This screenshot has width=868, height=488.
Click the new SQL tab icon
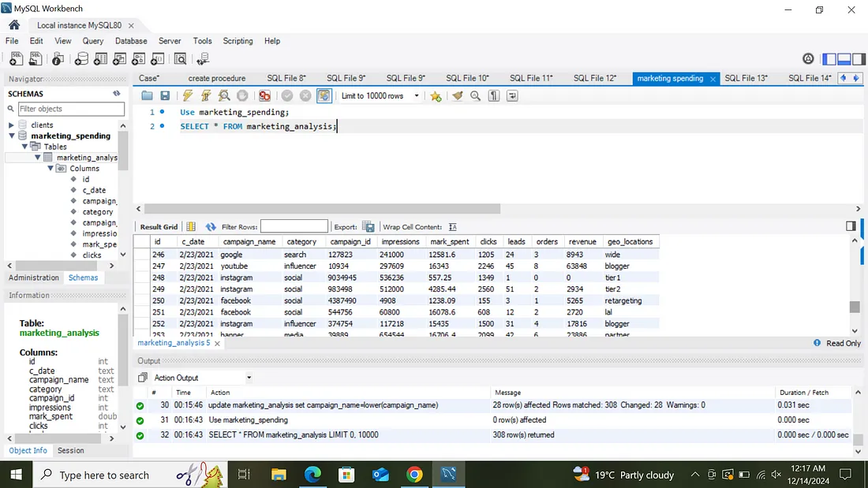point(16,58)
